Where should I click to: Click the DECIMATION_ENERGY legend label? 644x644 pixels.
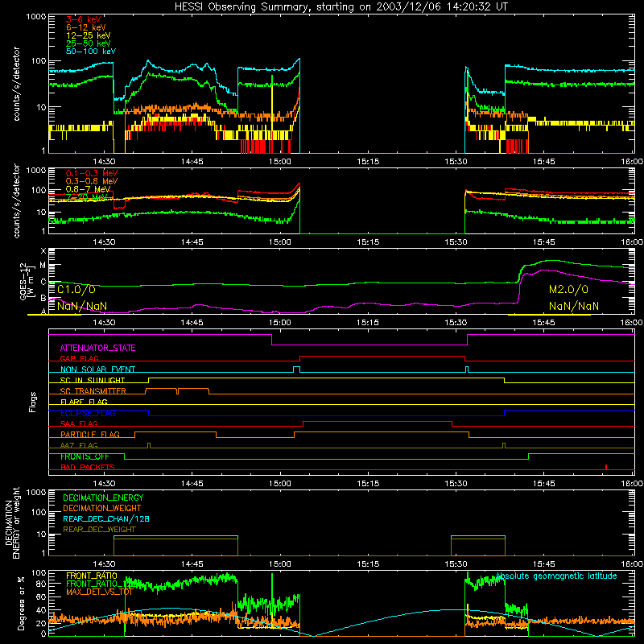pyautogui.click(x=103, y=497)
